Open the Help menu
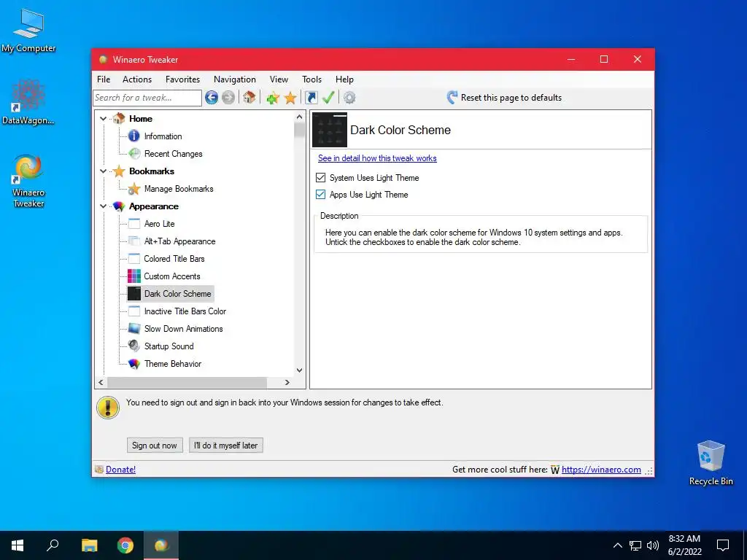 344,79
